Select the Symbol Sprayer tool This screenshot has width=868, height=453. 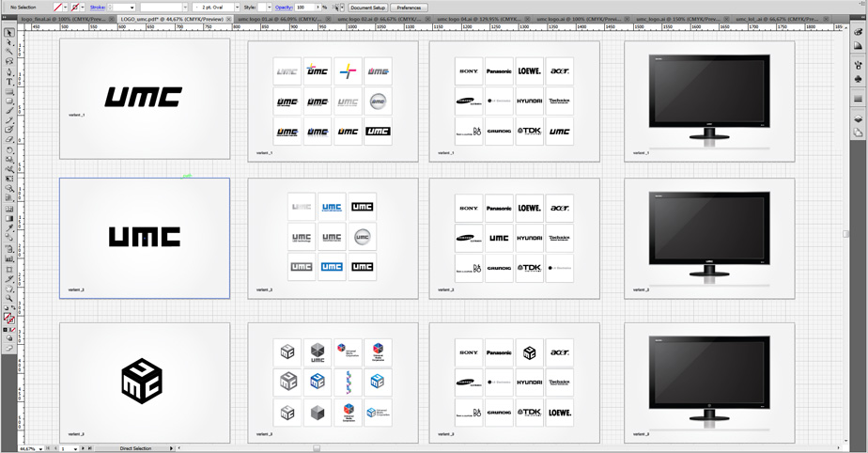pyautogui.click(x=9, y=249)
